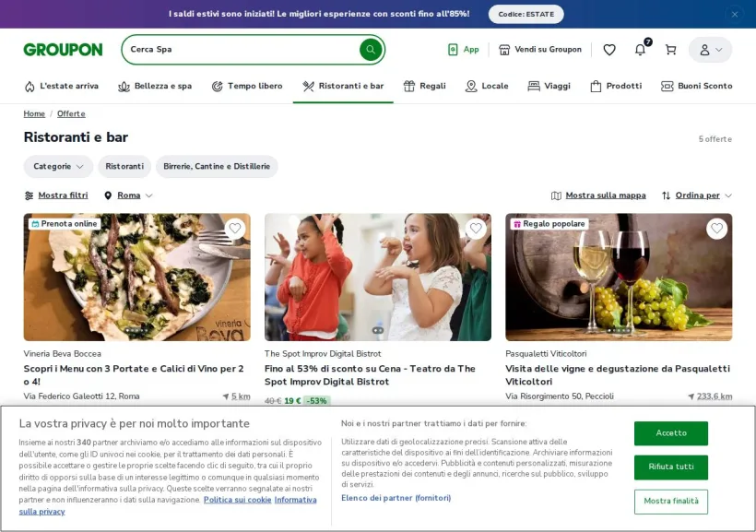Click Rifiuta tutti cookie button
Viewport: 756px width, 532px height.
pos(670,467)
